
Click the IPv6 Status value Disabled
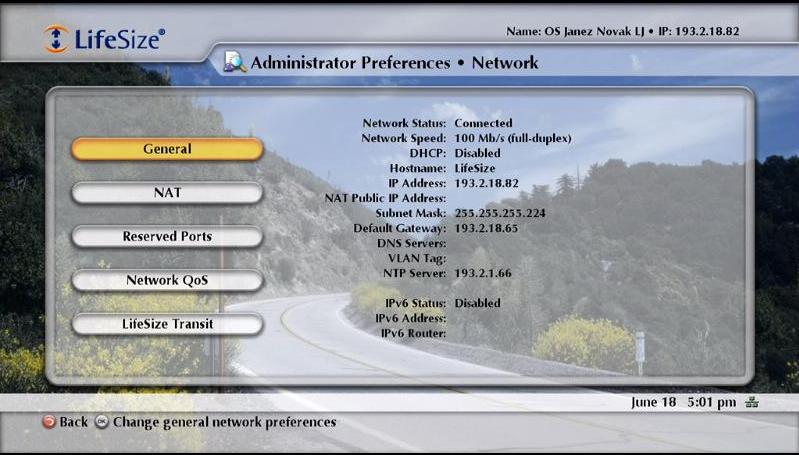tap(477, 303)
